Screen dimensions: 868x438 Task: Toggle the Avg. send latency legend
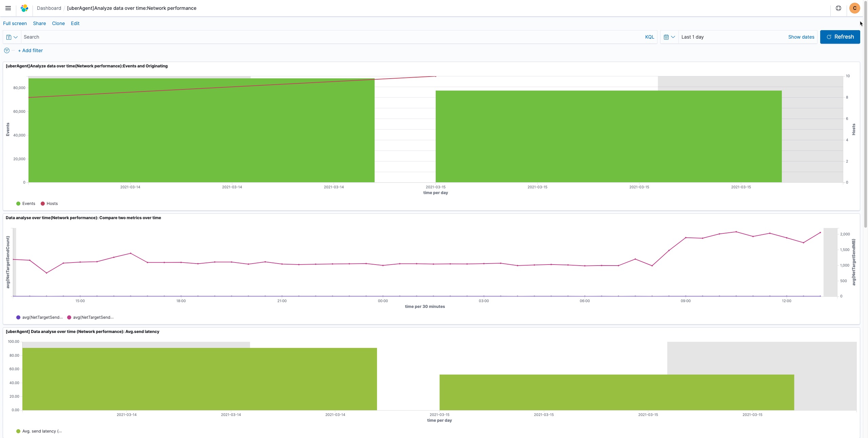pyautogui.click(x=39, y=431)
